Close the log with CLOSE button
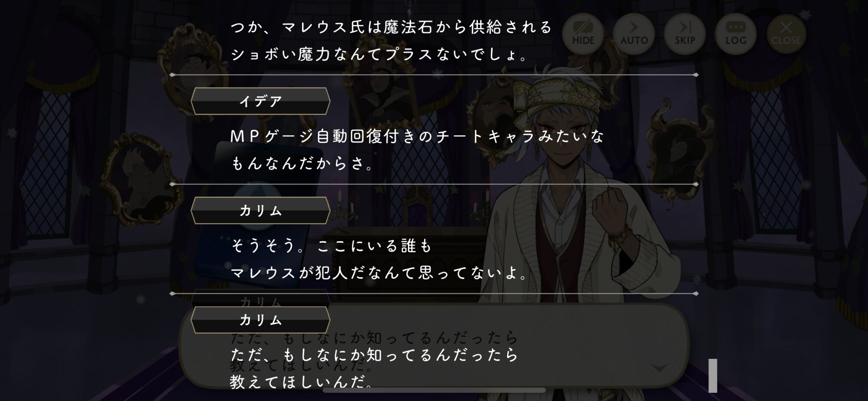Viewport: 868px width, 401px height. (x=786, y=33)
